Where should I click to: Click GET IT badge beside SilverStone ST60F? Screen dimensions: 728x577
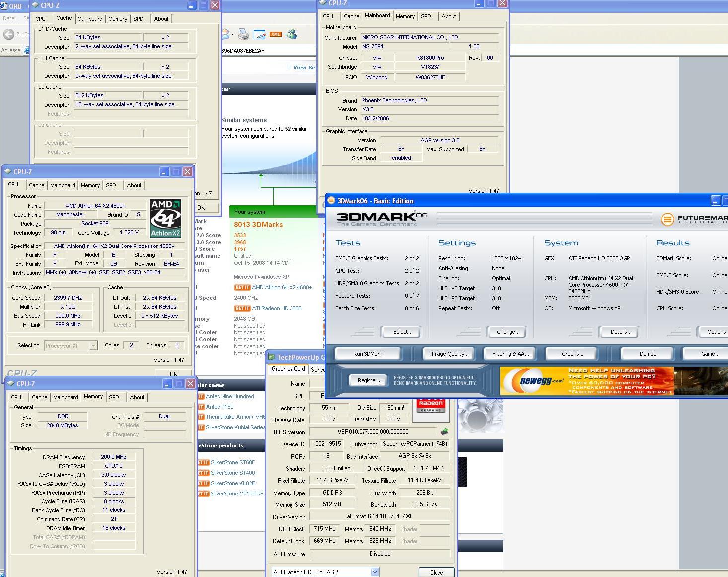pos(204,462)
